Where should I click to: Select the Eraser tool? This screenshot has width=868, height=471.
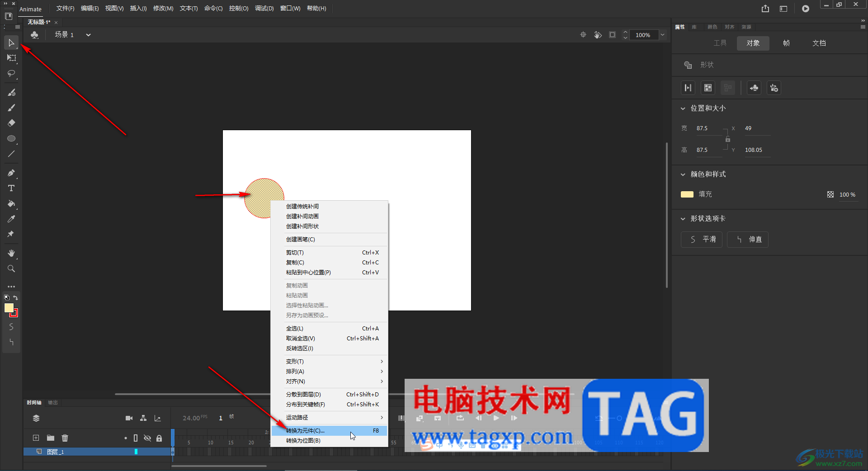pos(11,123)
